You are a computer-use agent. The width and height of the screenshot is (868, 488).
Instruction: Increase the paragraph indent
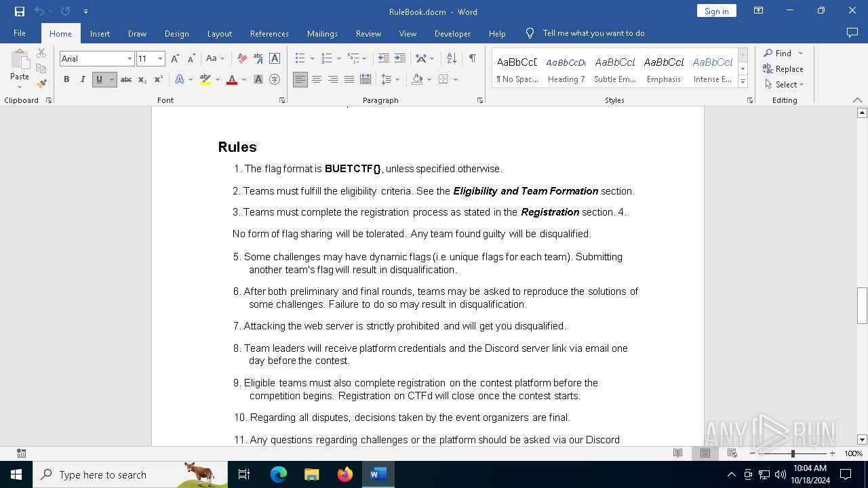click(400, 59)
